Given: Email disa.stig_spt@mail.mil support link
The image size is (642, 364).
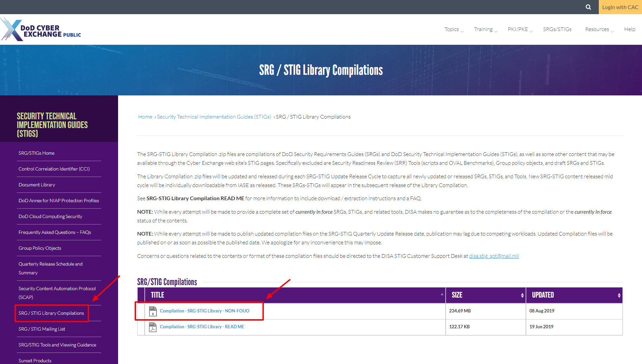Looking at the screenshot, I should [x=494, y=256].
